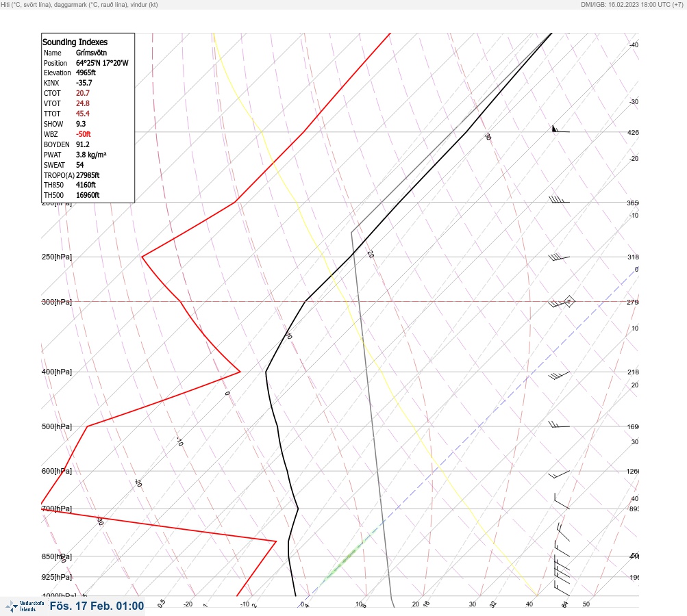The width and height of the screenshot is (687, 616).
Task: Click the 50 label on the bottom temperature axis
Action: pyautogui.click(x=586, y=604)
